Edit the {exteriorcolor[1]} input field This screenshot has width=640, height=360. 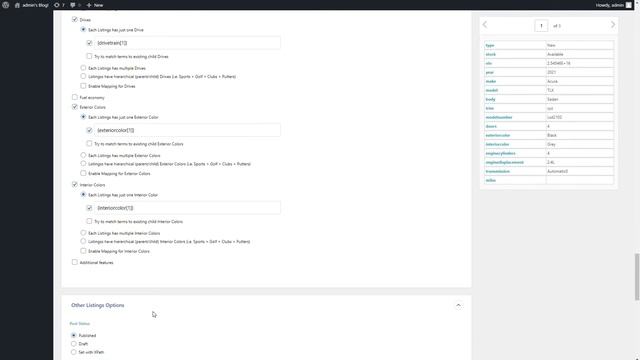(x=187, y=130)
